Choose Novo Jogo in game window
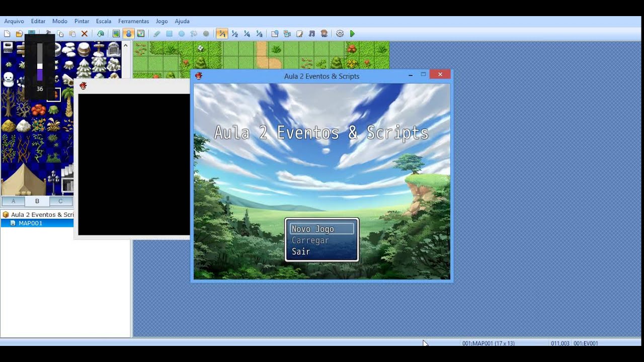Screen dimensions: 644x362 point(322,229)
